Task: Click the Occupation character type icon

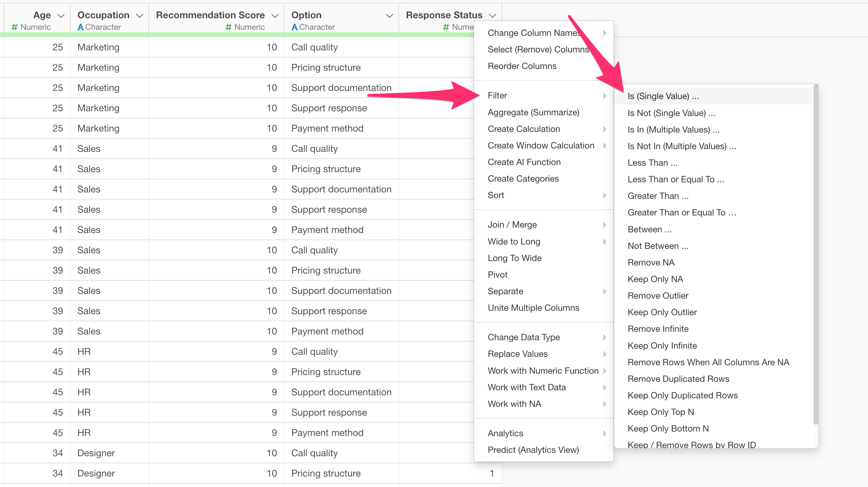Action: (x=80, y=27)
